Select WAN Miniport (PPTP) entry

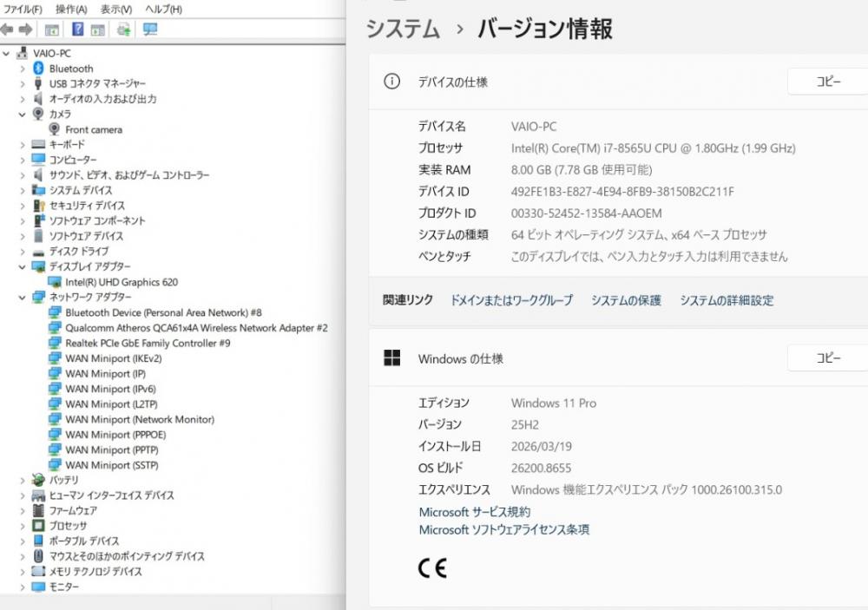click(112, 450)
